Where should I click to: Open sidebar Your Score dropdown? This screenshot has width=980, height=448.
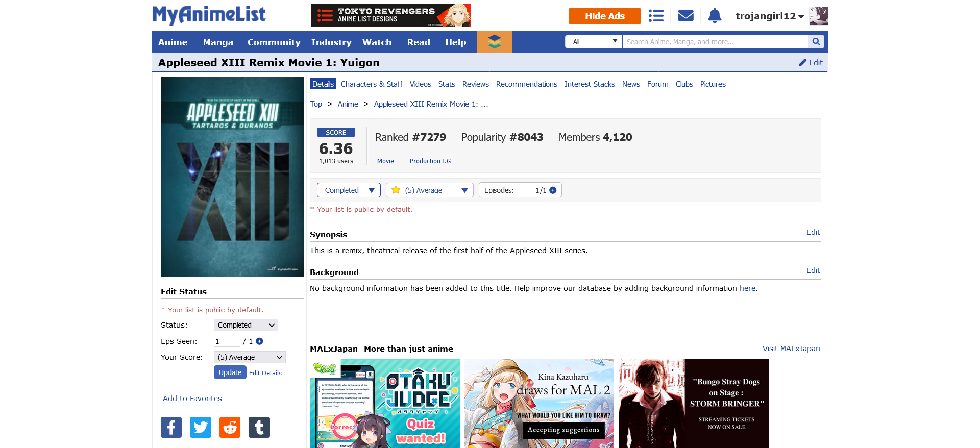tap(250, 357)
